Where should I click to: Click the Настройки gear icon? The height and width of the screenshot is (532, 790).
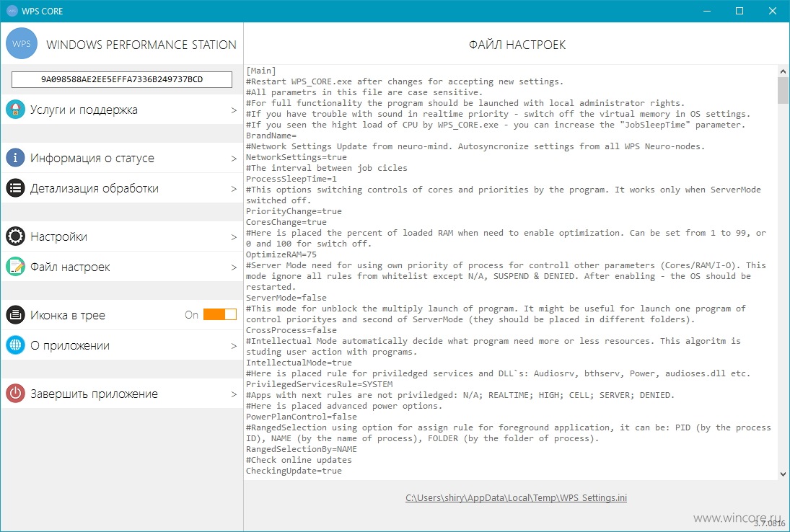[16, 236]
